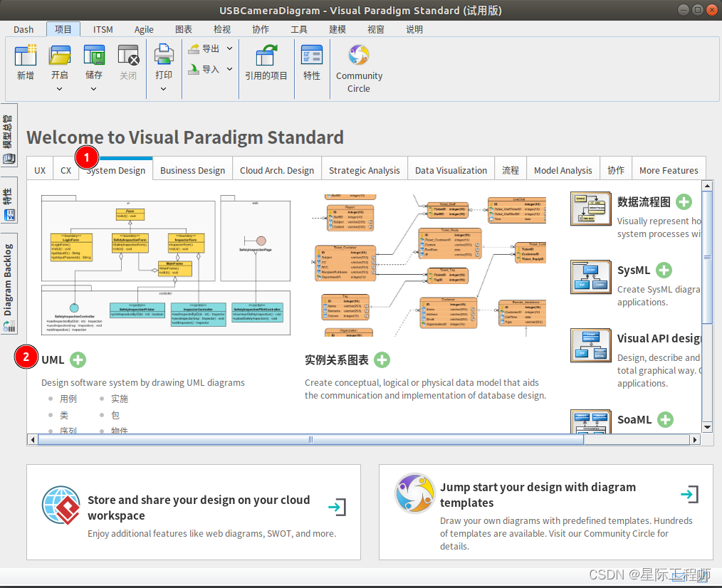
Task: Switch to the Agile ribbon tab
Action: (x=144, y=29)
